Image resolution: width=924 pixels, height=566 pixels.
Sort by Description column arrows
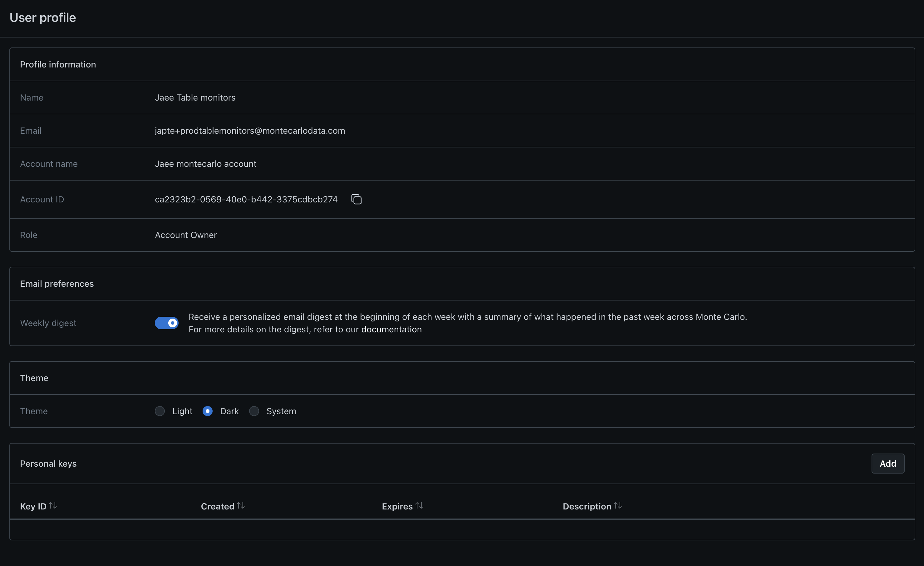pyautogui.click(x=618, y=506)
